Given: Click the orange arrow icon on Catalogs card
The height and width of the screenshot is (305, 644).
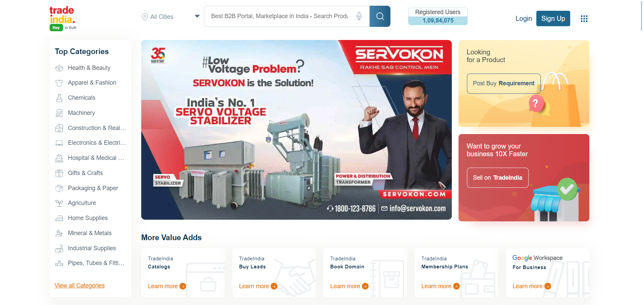Looking at the screenshot, I should (x=183, y=286).
